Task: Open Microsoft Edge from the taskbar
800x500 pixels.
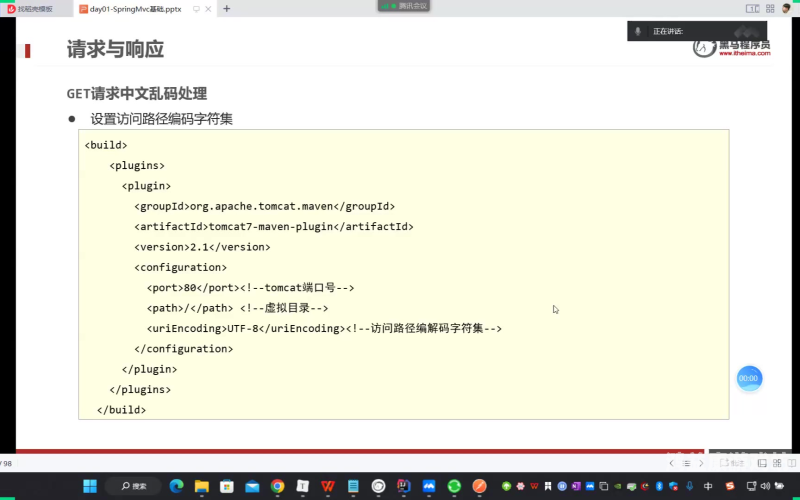Action: tap(177, 486)
